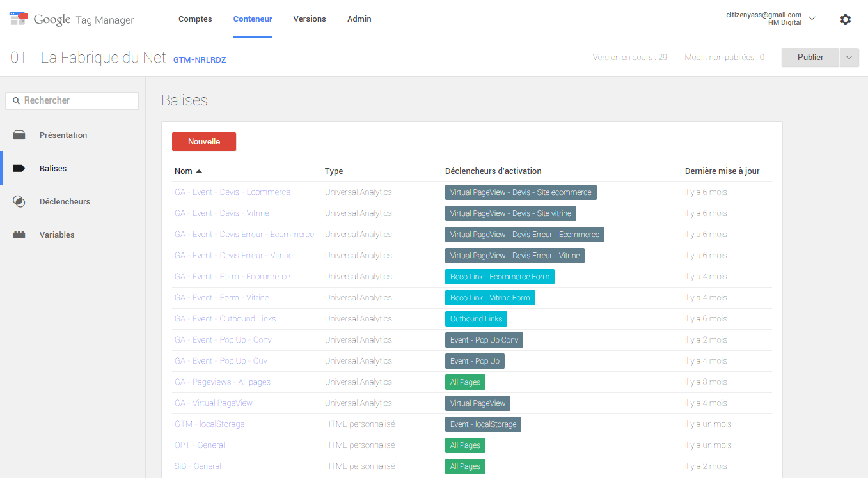Click the Balises tag icon in sidebar
868x478 pixels.
19,169
